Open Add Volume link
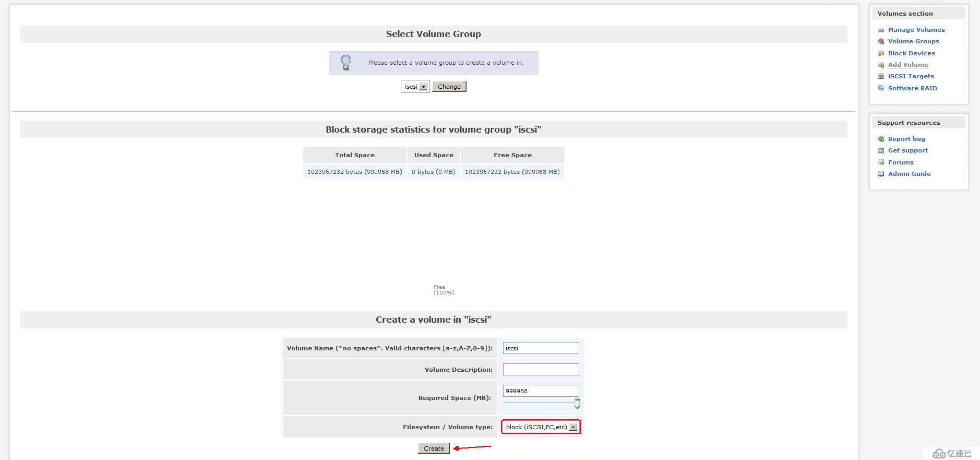Image resolution: width=980 pixels, height=460 pixels. click(908, 65)
